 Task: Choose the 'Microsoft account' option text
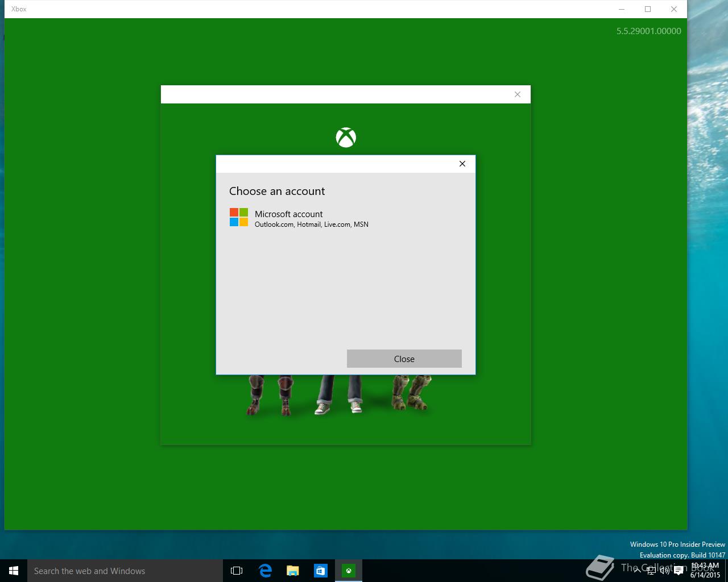(x=288, y=214)
